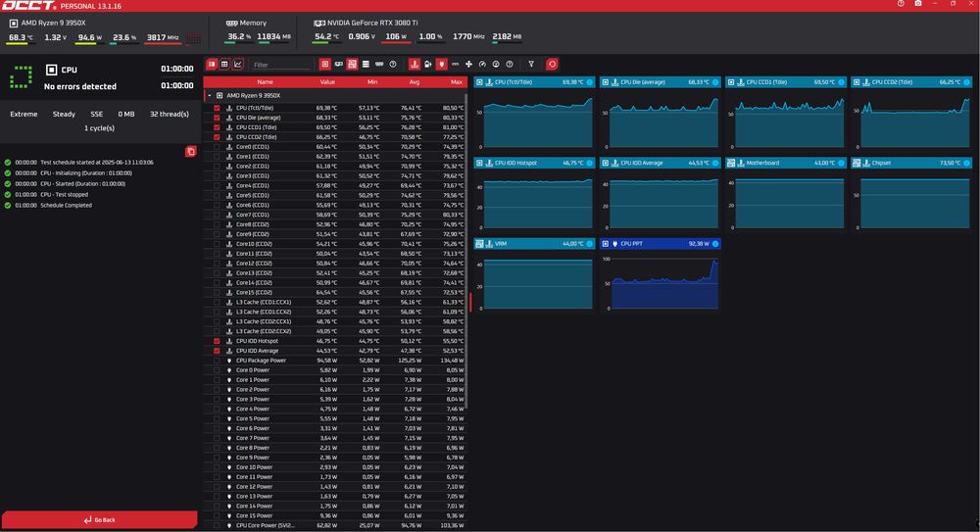Click info dot on CPU PPT graph
The height and width of the screenshot is (532, 980).
click(x=715, y=244)
